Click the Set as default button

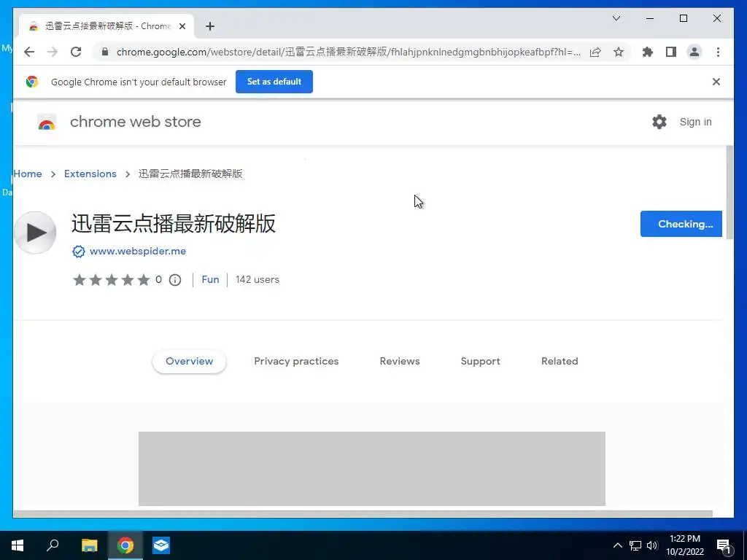(x=274, y=82)
